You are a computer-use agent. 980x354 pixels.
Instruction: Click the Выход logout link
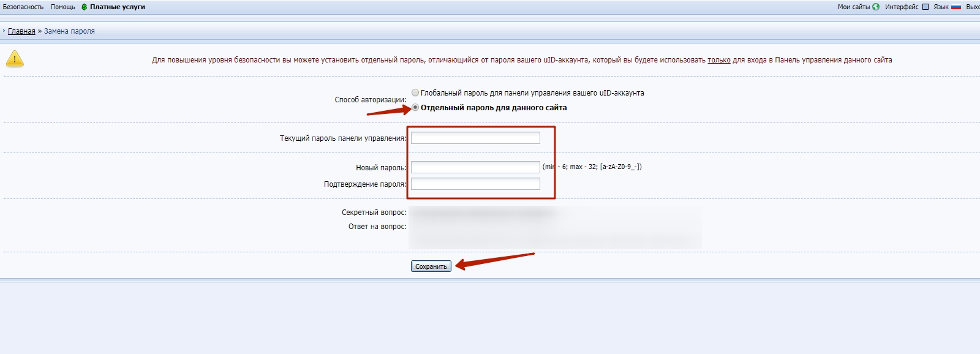pos(973,7)
